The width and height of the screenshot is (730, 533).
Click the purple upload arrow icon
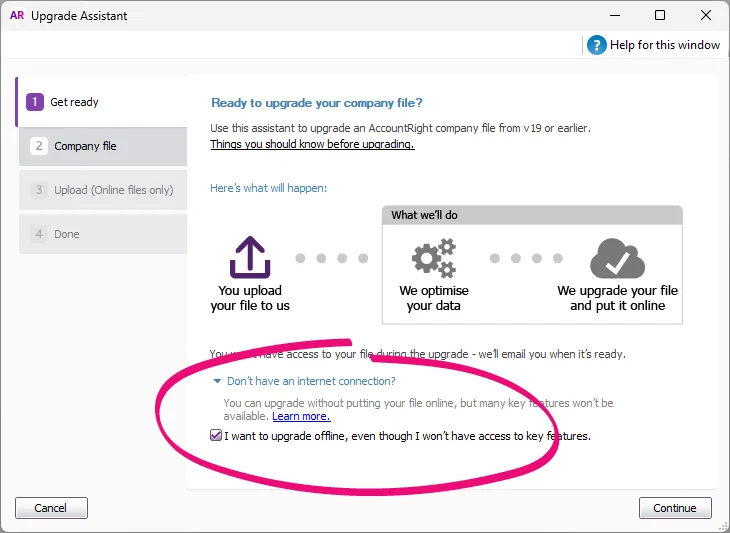tap(250, 257)
